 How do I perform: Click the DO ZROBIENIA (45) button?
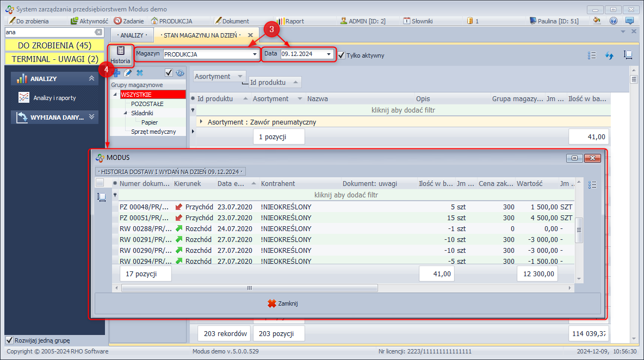[54, 45]
